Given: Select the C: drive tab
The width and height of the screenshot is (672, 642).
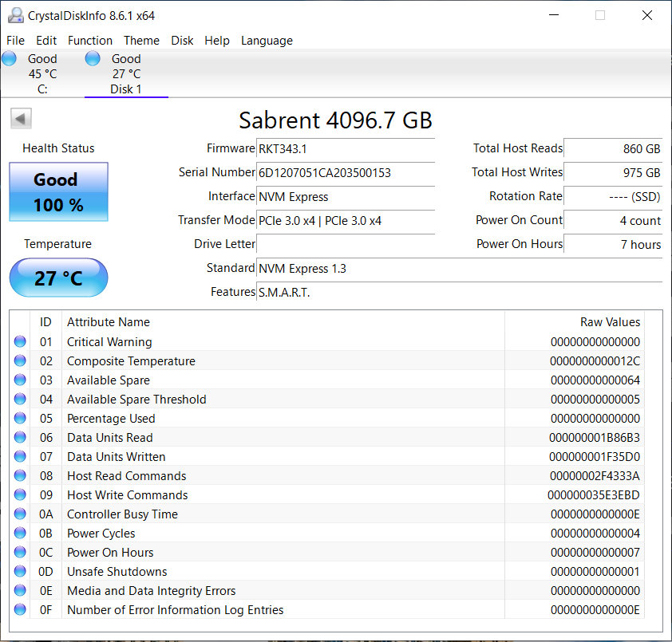Looking at the screenshot, I should point(42,74).
